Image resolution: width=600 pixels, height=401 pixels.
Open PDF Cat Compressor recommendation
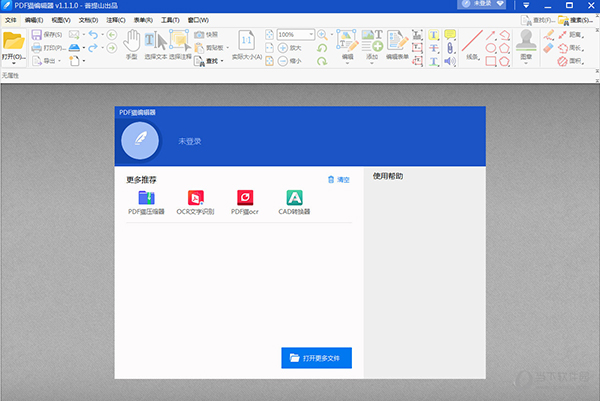146,203
